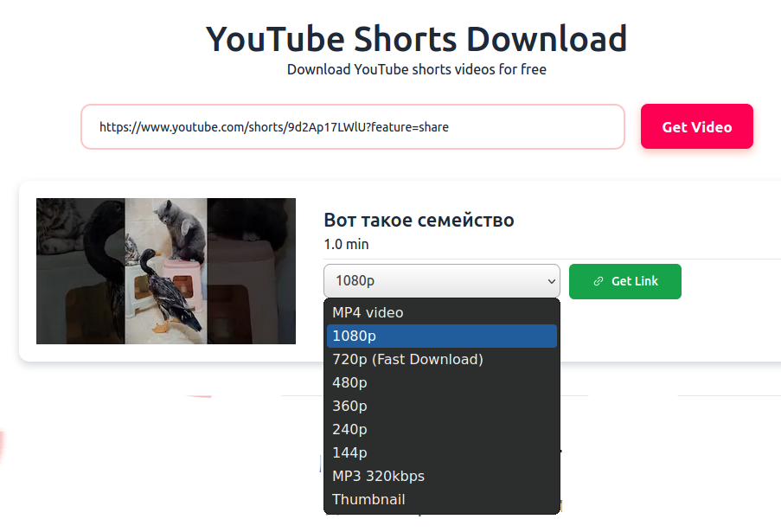
Task: Click the MP4 video group header
Action: point(367,312)
